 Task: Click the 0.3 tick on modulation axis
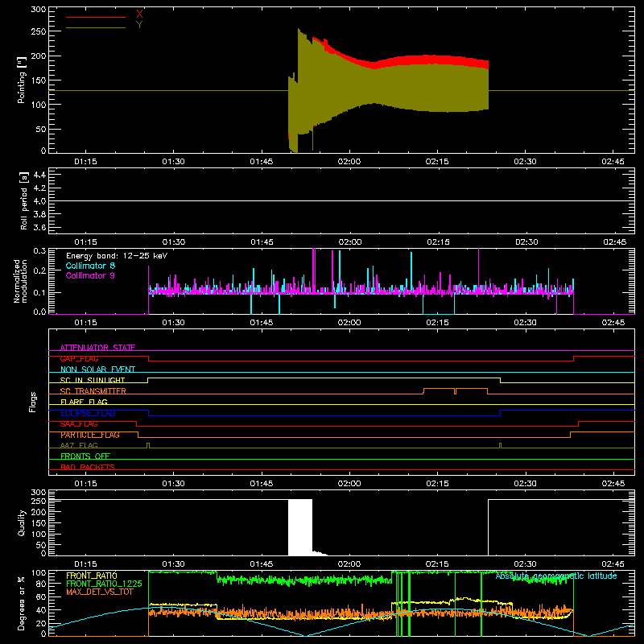(39, 251)
